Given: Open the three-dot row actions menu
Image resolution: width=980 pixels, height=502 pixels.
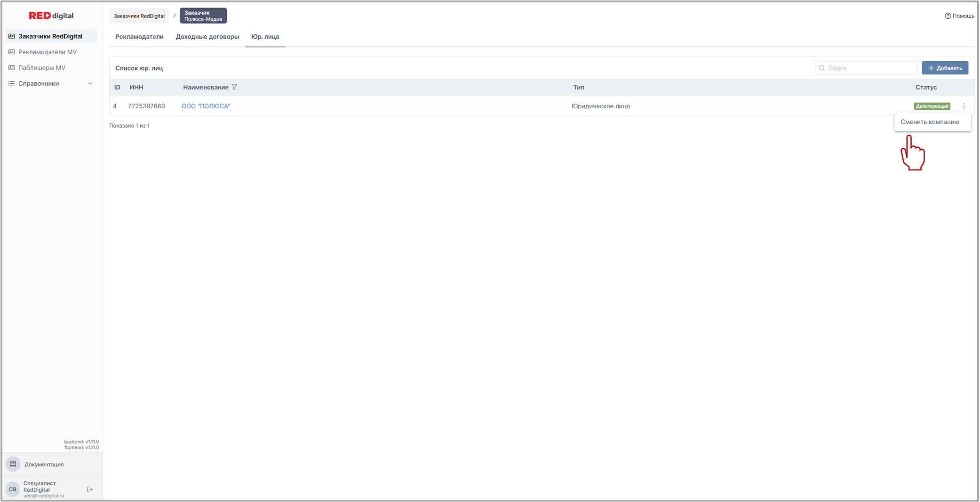Looking at the screenshot, I should [964, 106].
